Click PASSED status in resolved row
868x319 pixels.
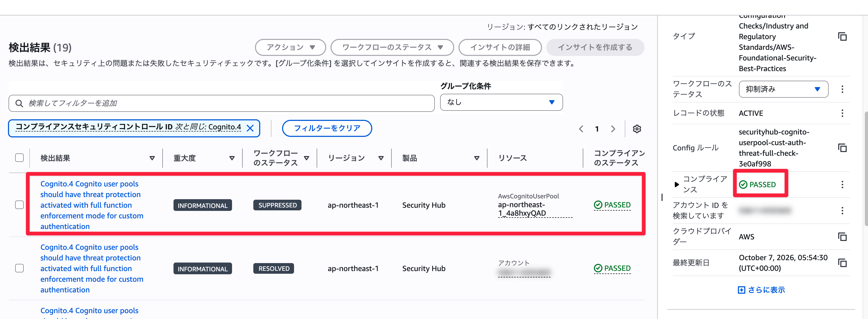point(612,268)
